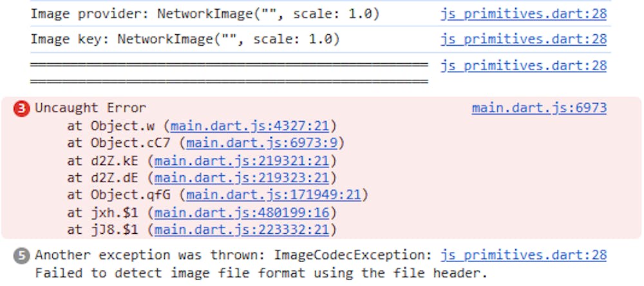Click the 'at Object.qfG' stack frame text
The height and width of the screenshot is (286, 644).
[121, 195]
